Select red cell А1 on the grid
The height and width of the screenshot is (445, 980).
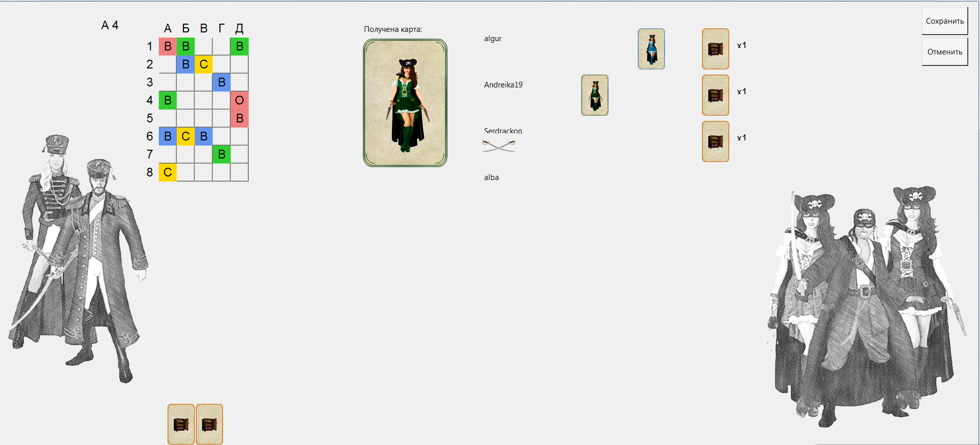coord(168,46)
